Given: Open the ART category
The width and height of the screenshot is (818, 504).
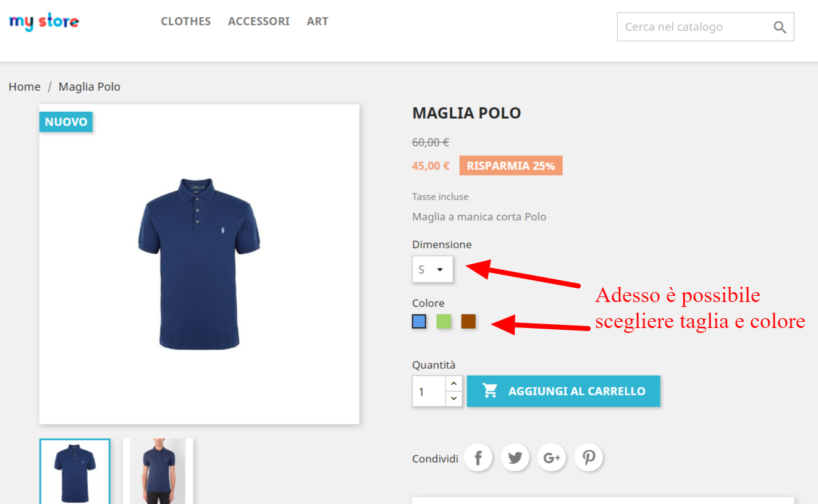Looking at the screenshot, I should point(318,21).
